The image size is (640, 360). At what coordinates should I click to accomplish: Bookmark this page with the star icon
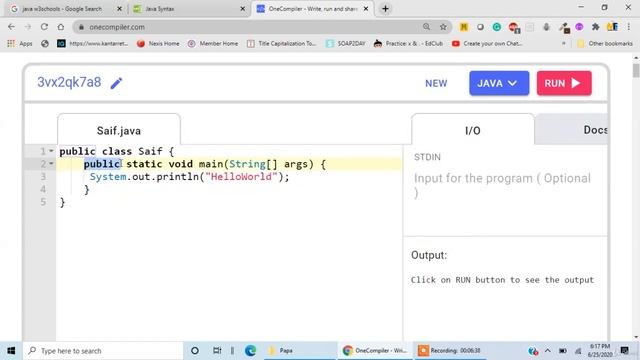pyautogui.click(x=443, y=27)
